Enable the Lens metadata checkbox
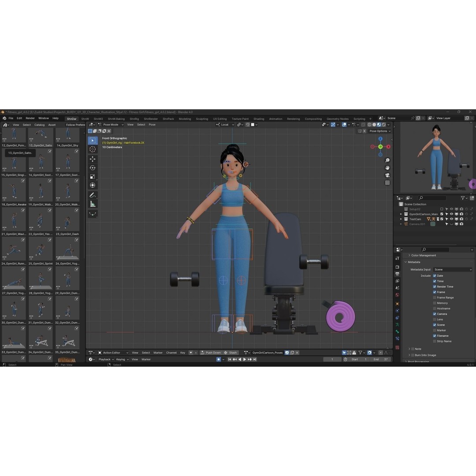 point(435,320)
